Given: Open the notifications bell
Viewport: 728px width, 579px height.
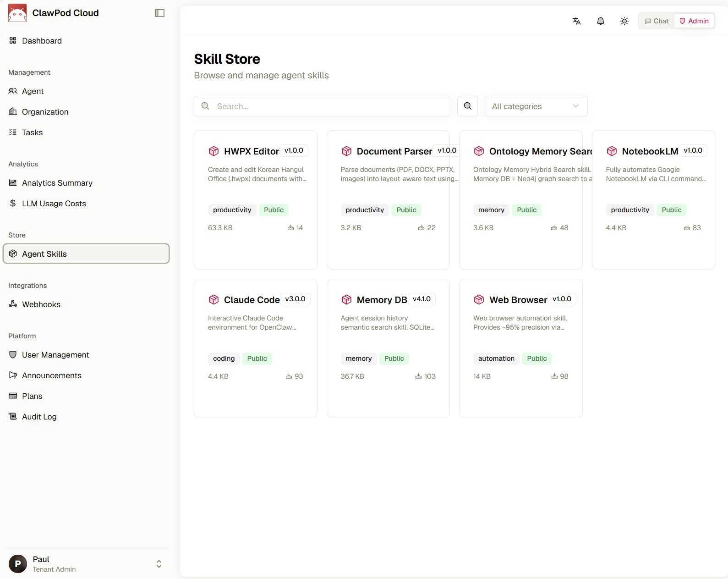Looking at the screenshot, I should [x=600, y=21].
